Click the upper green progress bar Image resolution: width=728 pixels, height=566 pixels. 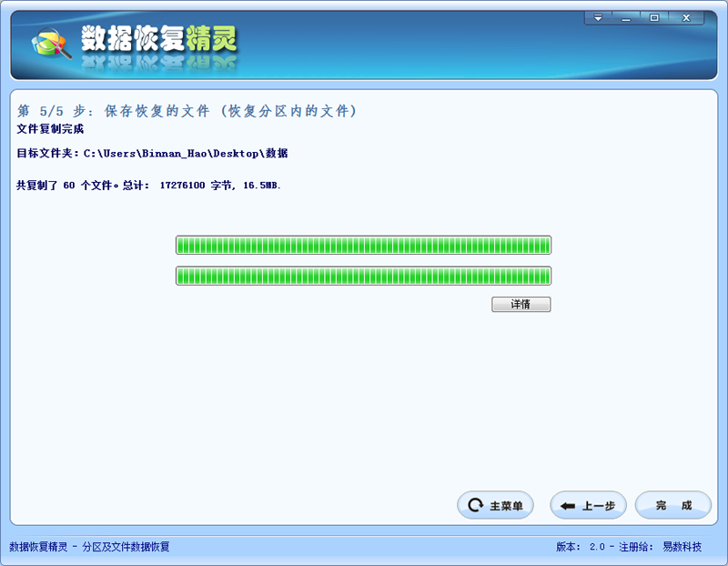click(x=363, y=245)
